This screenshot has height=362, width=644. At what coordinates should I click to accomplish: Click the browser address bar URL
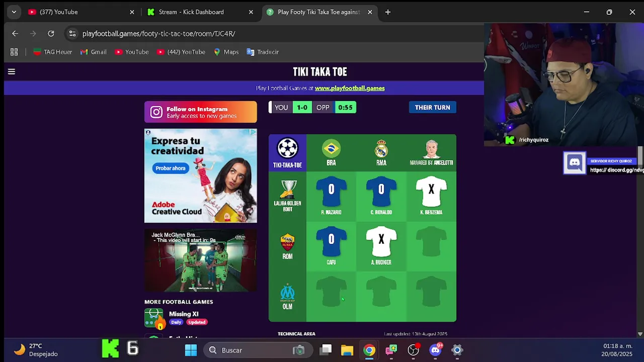pos(159,34)
